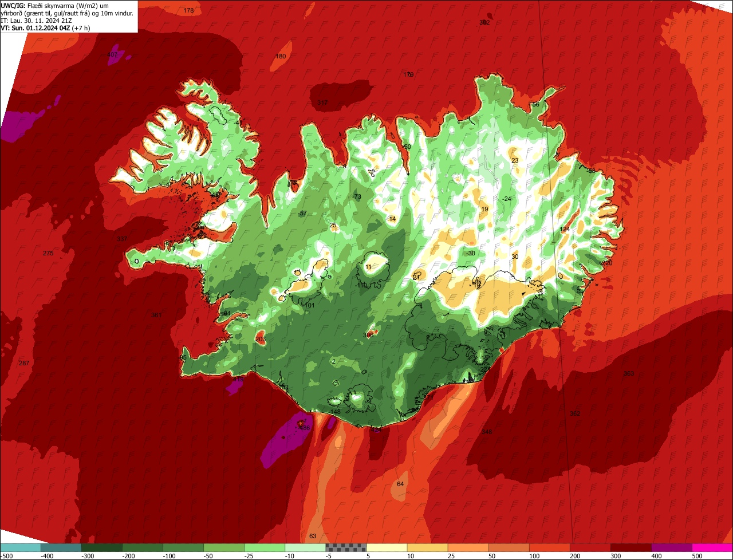Select the -200 to -100 green legend swatch
This screenshot has height=560, width=733.
[143, 547]
